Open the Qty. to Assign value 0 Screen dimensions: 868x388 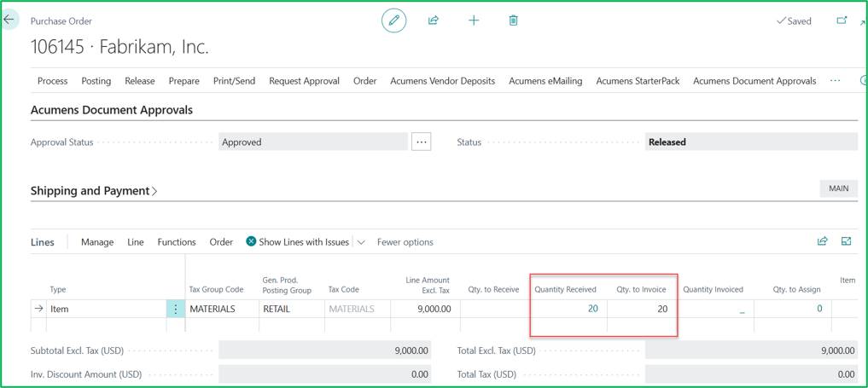pyautogui.click(x=820, y=309)
